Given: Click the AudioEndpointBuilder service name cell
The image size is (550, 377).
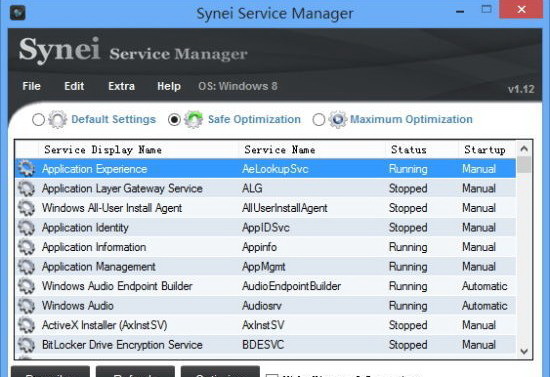Looking at the screenshot, I should 291,286.
